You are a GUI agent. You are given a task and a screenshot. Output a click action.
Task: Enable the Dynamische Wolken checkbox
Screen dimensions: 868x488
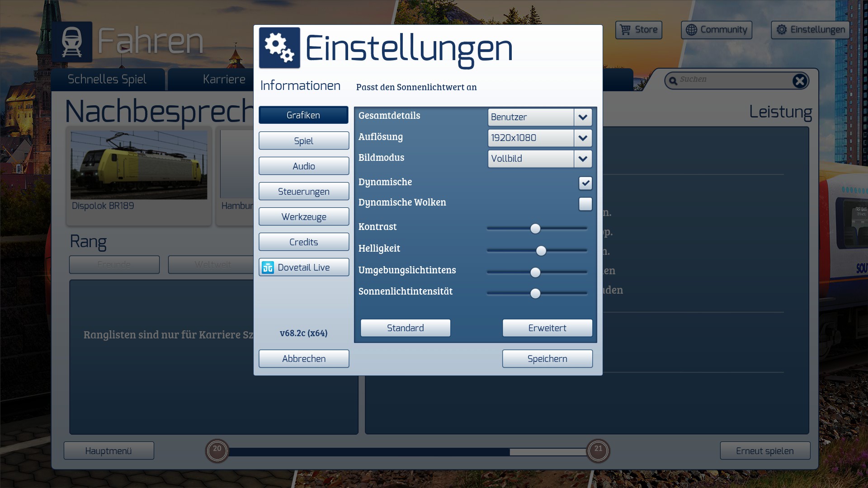click(585, 204)
